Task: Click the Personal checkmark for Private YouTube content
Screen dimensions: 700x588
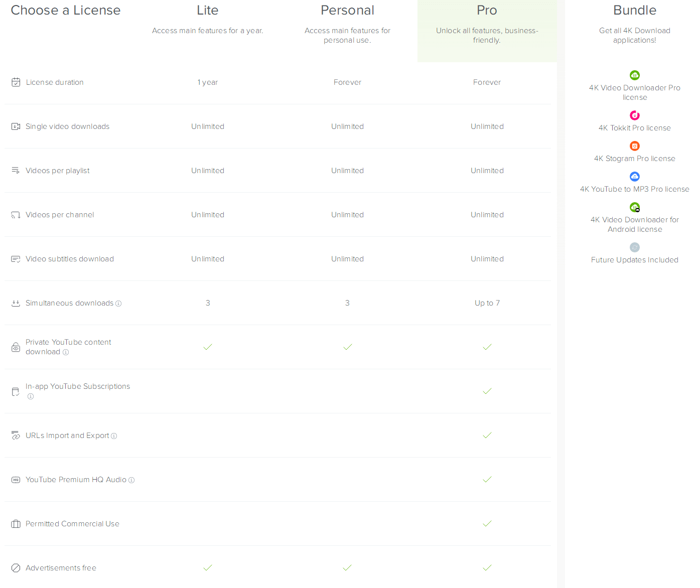Action: 347,347
